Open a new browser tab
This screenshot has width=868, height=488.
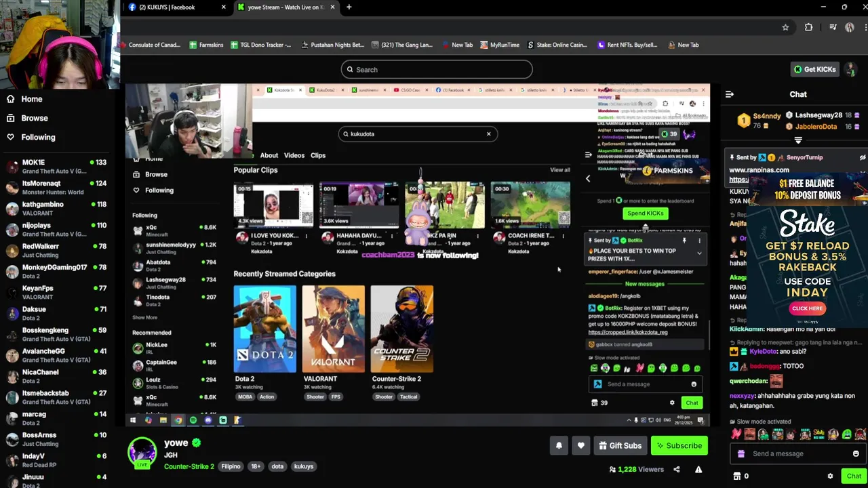pyautogui.click(x=349, y=7)
